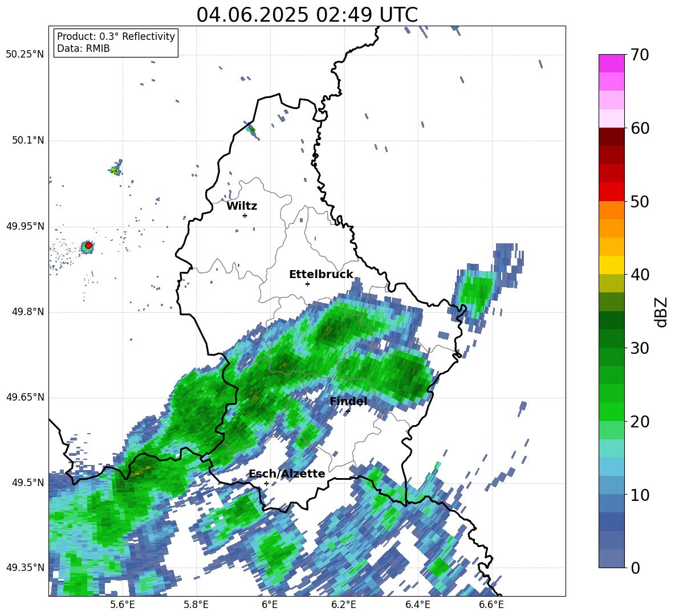Click the colorbar value 60
Viewport: 675px width, 616px height.
(640, 128)
